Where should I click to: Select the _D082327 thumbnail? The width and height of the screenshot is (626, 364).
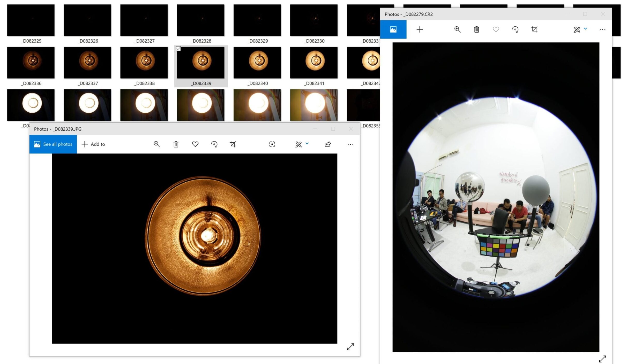click(x=144, y=20)
